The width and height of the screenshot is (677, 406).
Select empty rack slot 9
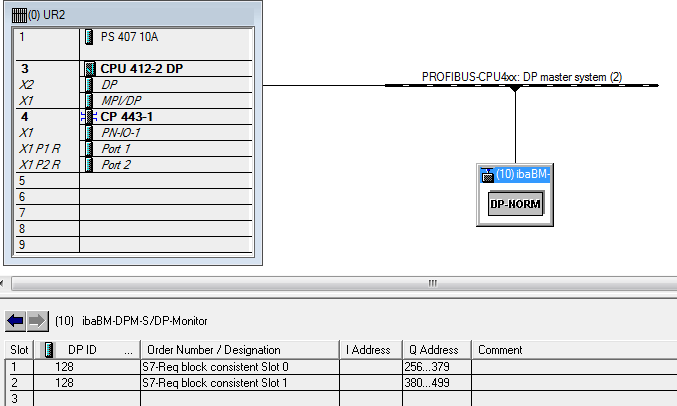[133, 244]
